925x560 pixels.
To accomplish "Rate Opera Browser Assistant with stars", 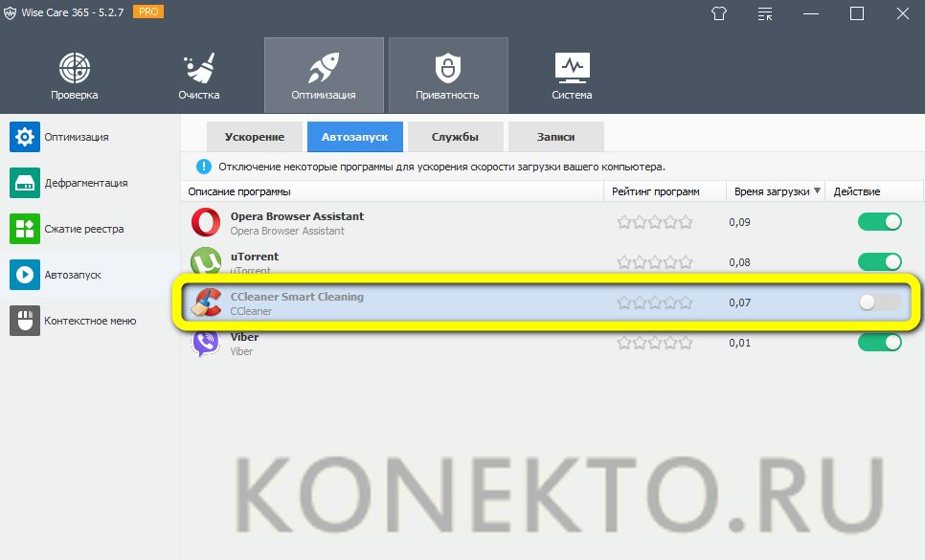I will click(x=655, y=222).
